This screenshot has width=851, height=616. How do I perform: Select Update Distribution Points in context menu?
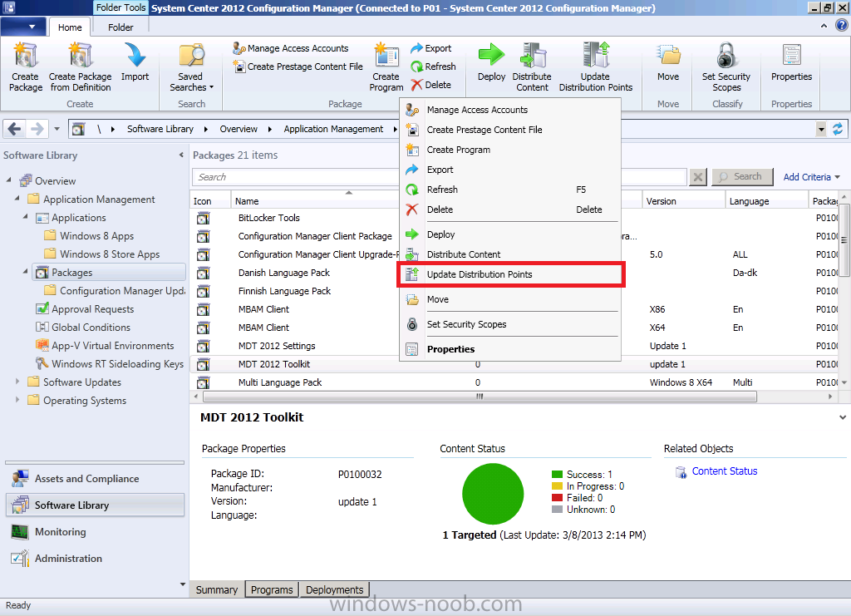(x=510, y=274)
